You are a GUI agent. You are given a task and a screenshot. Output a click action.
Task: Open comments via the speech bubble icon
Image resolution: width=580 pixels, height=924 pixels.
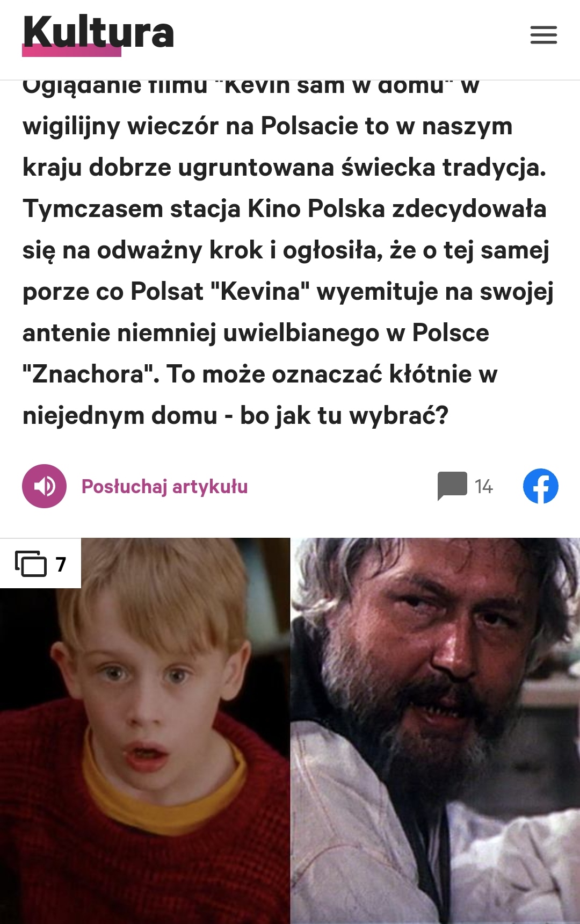[x=452, y=486]
